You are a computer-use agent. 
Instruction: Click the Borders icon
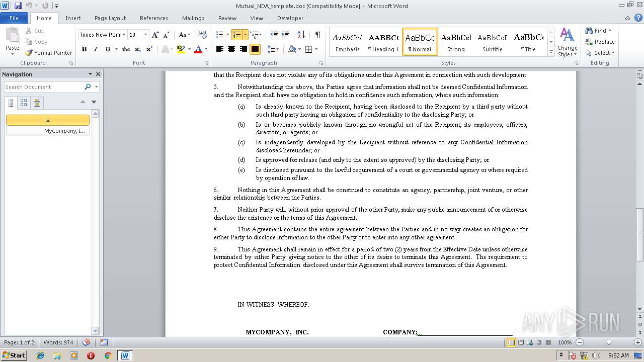(308, 49)
